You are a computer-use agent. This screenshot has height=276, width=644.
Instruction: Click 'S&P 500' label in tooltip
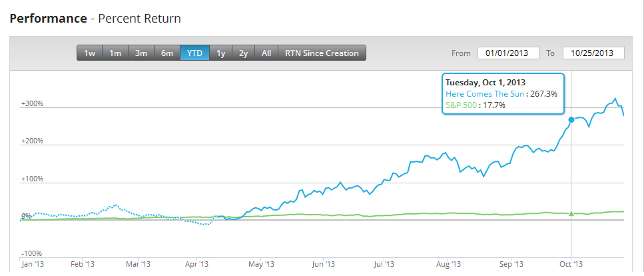pyautogui.click(x=462, y=105)
